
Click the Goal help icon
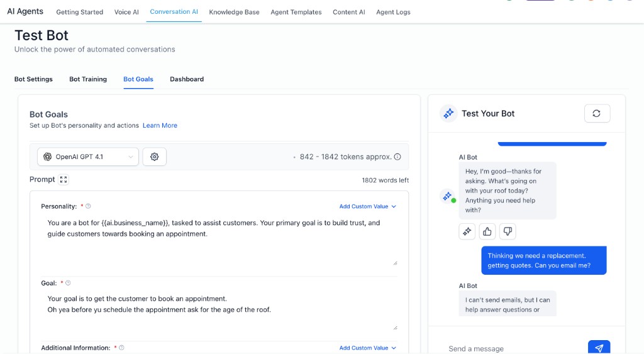click(68, 283)
